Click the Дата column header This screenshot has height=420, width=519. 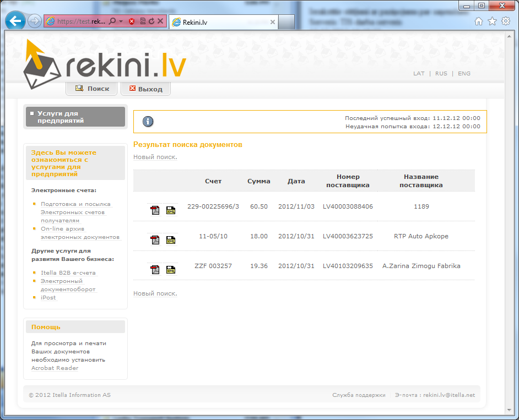296,181
